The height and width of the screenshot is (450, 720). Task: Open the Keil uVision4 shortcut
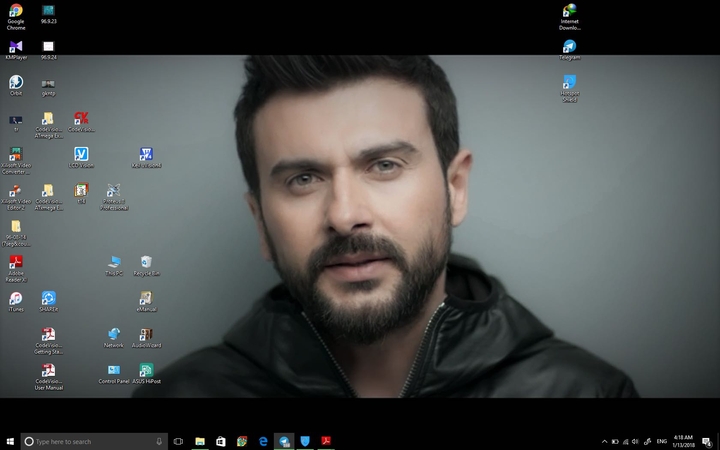(x=146, y=158)
